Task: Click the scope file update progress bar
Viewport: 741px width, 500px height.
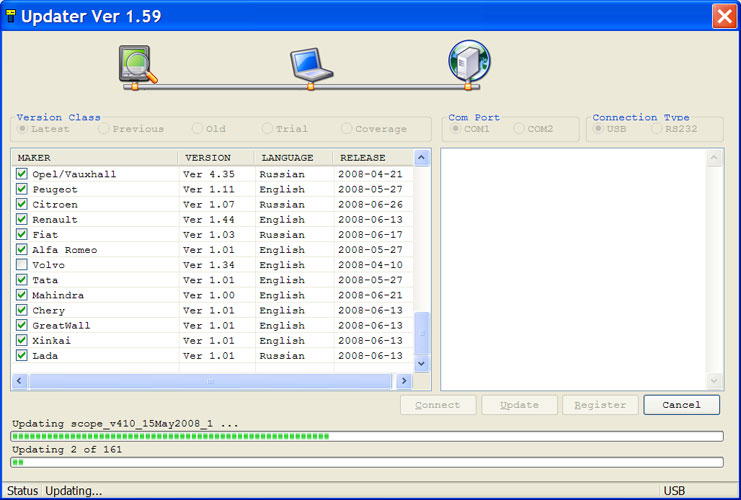Action: (367, 436)
